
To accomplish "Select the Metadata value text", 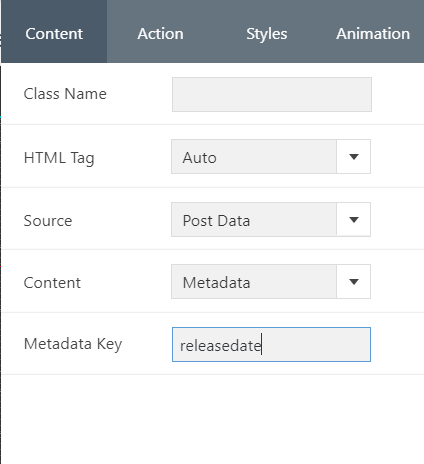I will click(x=216, y=283).
